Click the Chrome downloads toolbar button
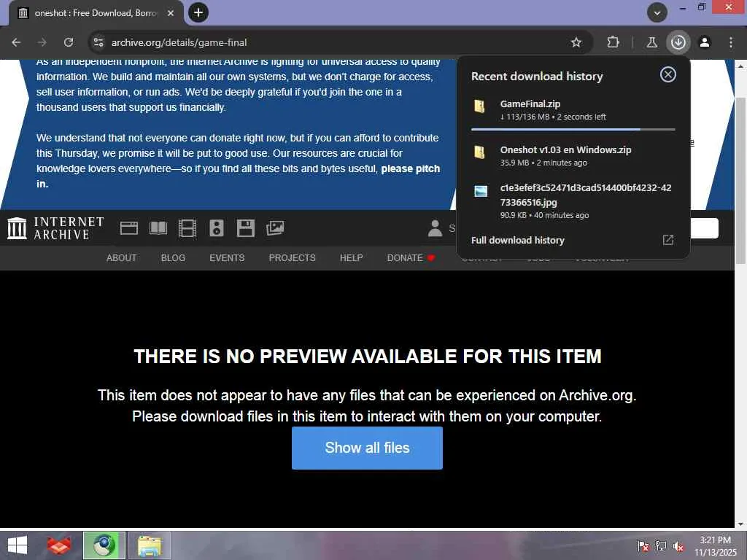This screenshot has width=747, height=560. point(678,42)
